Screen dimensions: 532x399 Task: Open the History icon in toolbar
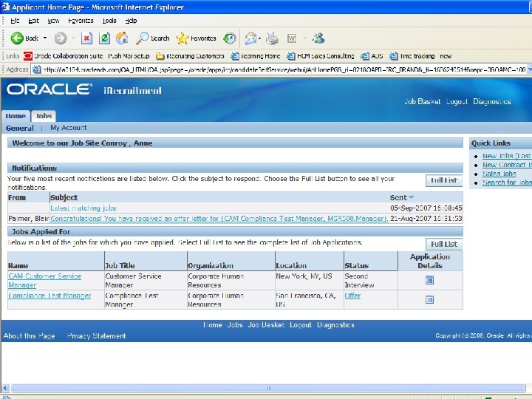click(229, 38)
